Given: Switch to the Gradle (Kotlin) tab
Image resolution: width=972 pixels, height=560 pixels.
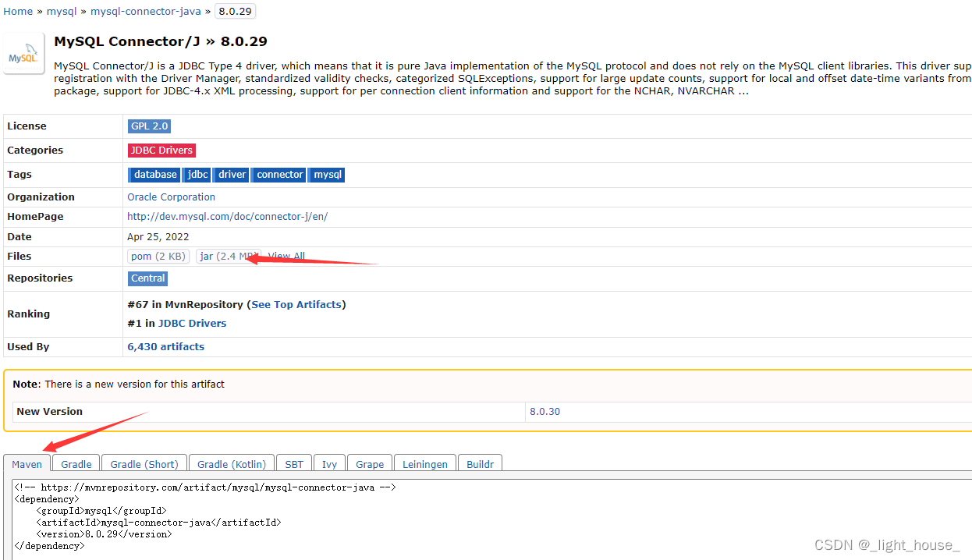Looking at the screenshot, I should click(x=232, y=463).
